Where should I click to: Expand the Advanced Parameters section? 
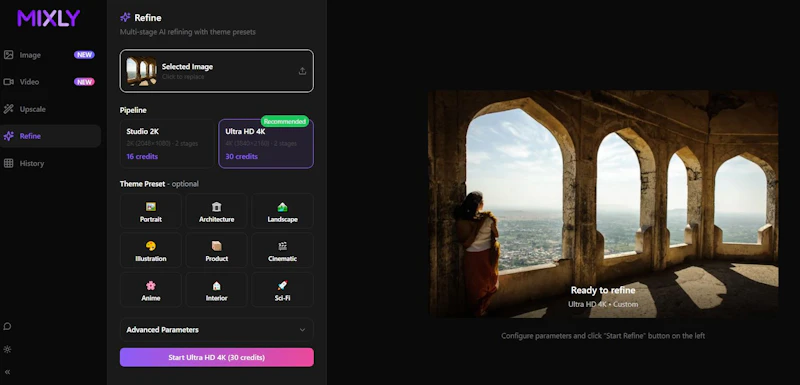tap(217, 330)
